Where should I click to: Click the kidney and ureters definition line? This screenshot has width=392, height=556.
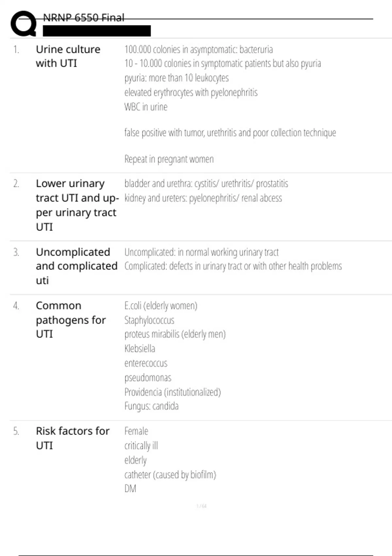coord(203,198)
